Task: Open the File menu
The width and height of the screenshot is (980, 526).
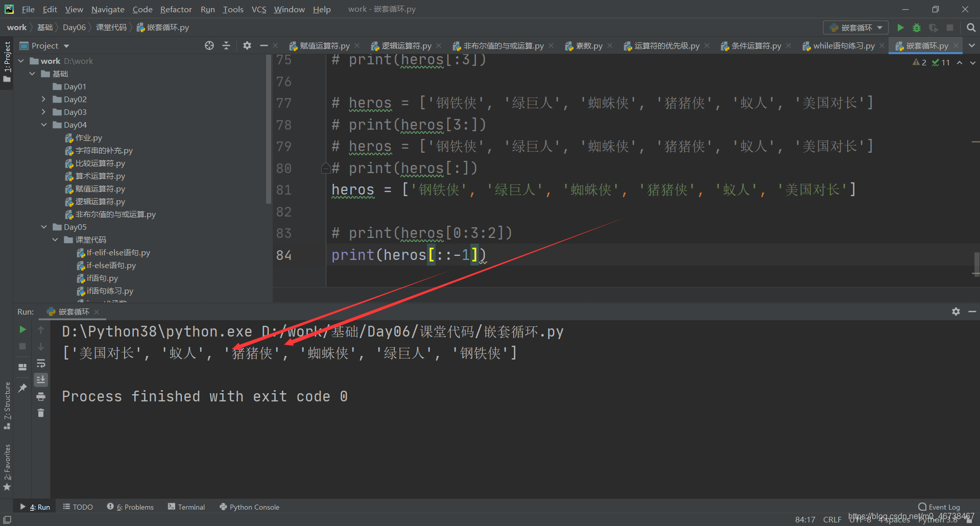Action: pyautogui.click(x=28, y=9)
